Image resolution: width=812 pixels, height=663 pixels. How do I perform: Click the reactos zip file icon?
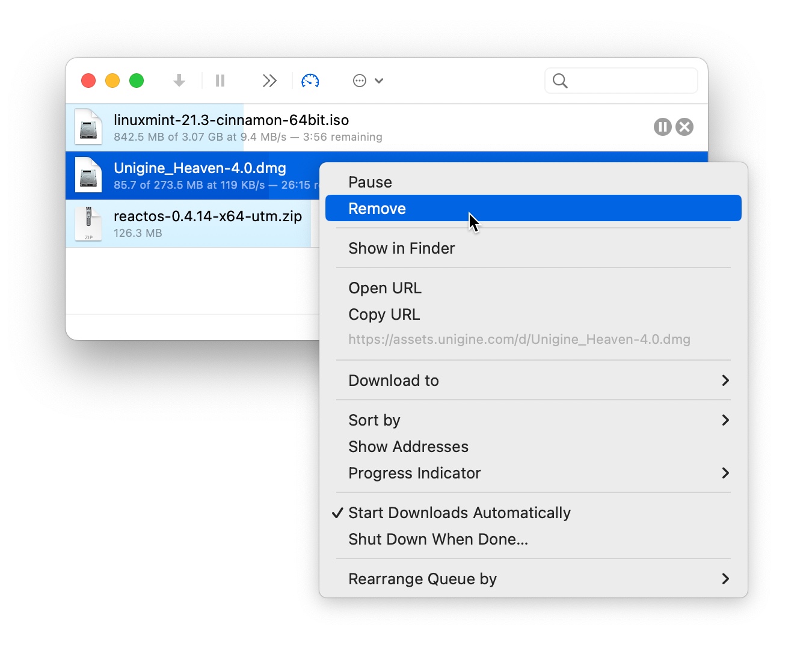(x=88, y=223)
